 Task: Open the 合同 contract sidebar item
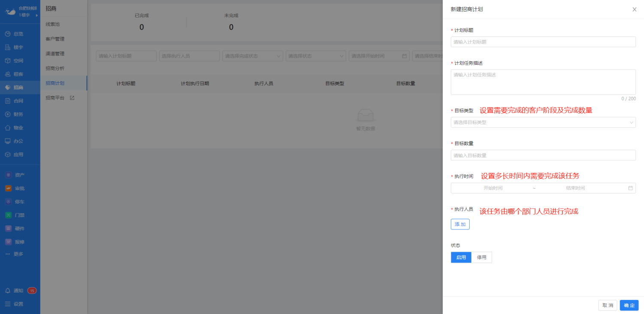14,101
